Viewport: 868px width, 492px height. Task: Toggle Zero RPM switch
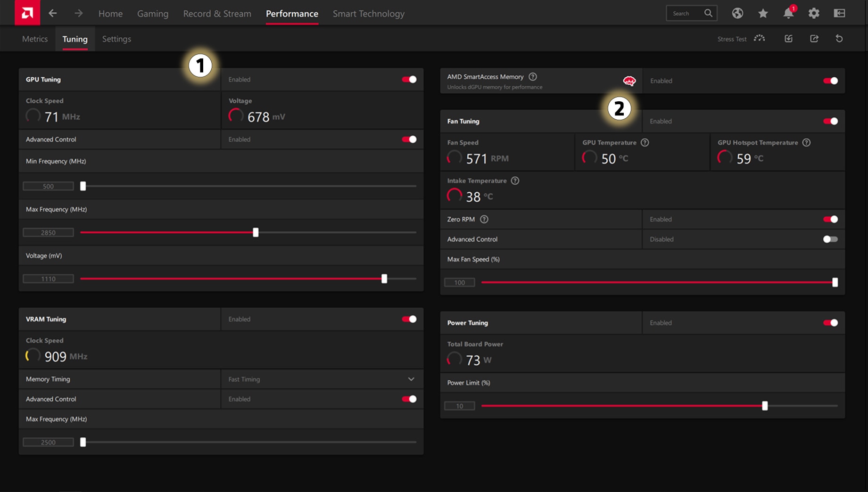[830, 219]
